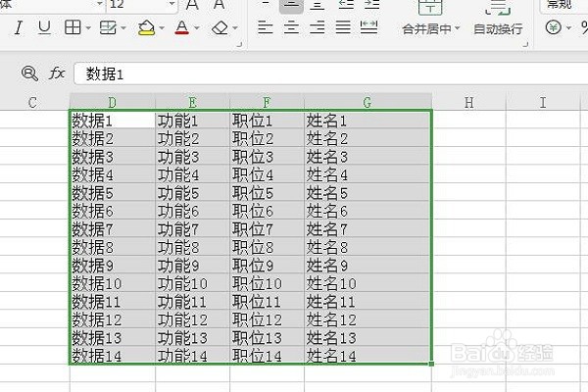Viewport: 588px width, 392px height.
Task: Select cell 功能9
Action: 192,266
